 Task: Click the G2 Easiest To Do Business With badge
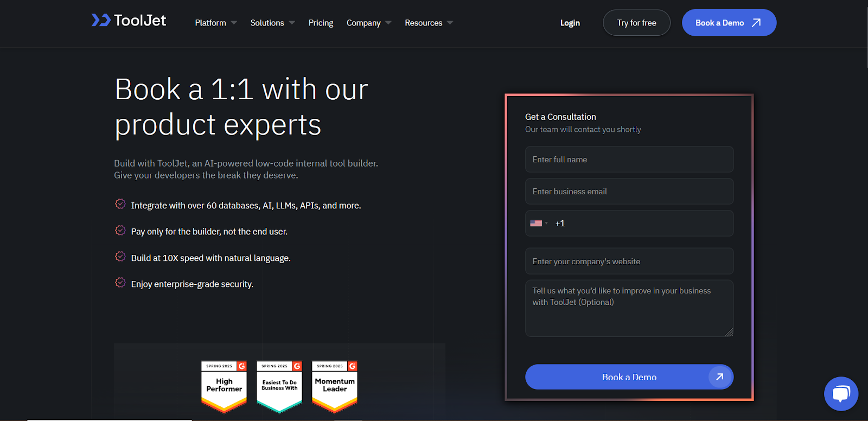pos(279,387)
